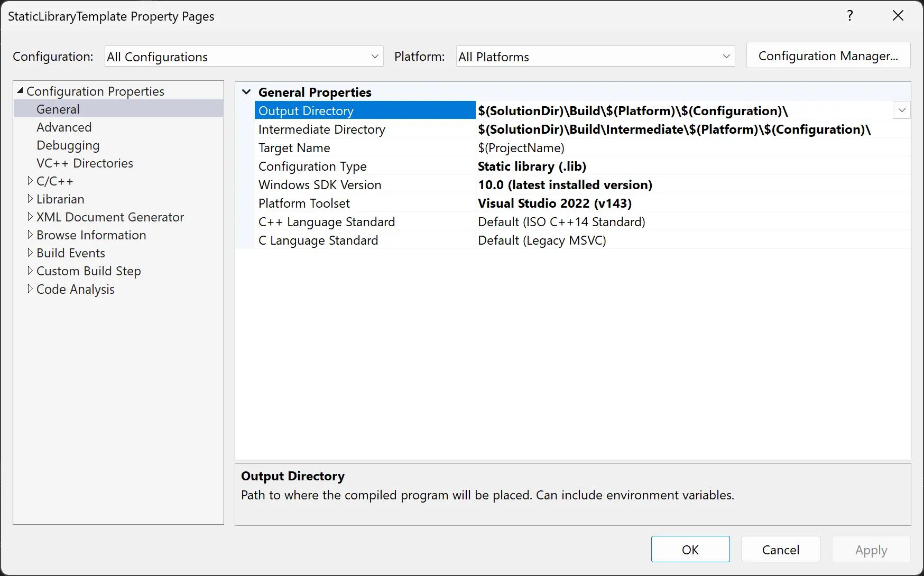The width and height of the screenshot is (924, 576).
Task: Collapse the Configuration Properties tree node
Action: 20,91
